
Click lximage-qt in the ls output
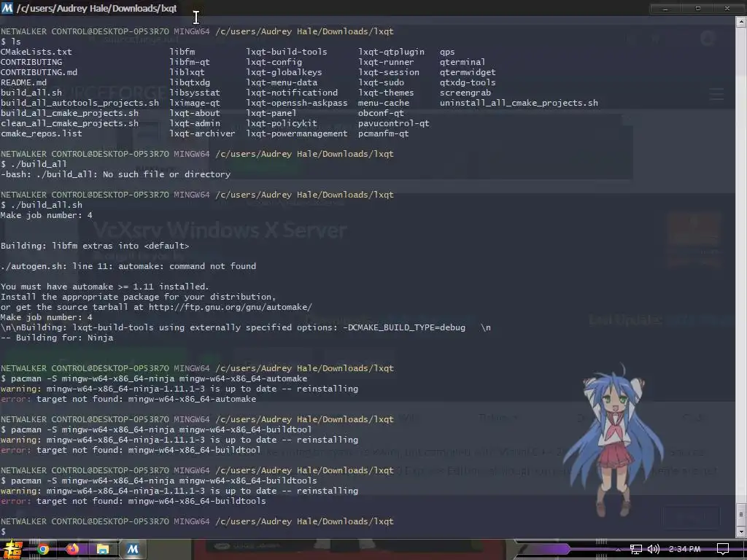click(195, 103)
